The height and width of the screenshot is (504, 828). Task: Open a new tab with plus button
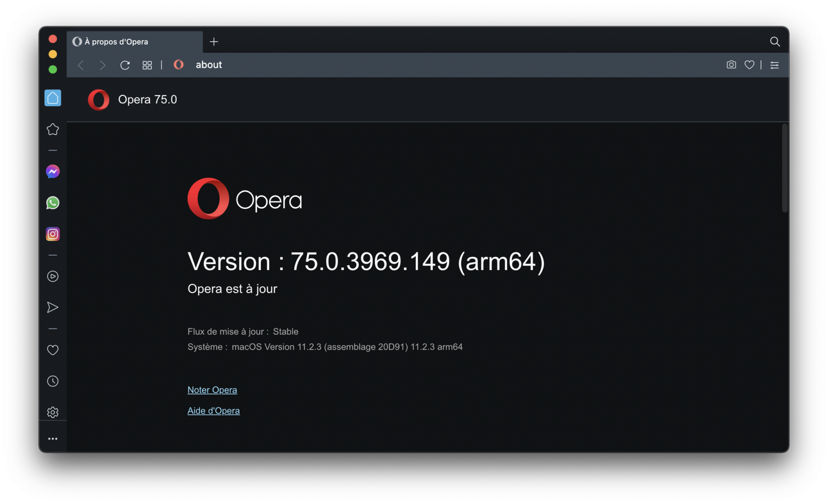[x=214, y=41]
